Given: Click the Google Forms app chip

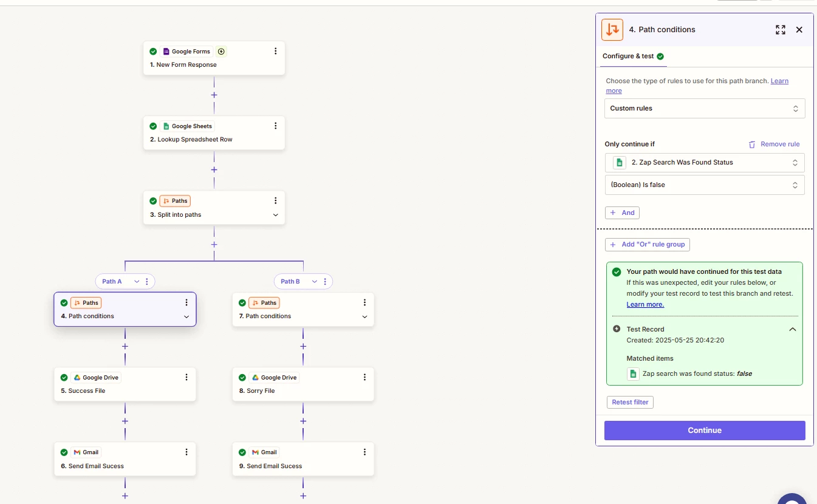Looking at the screenshot, I should click(186, 52).
